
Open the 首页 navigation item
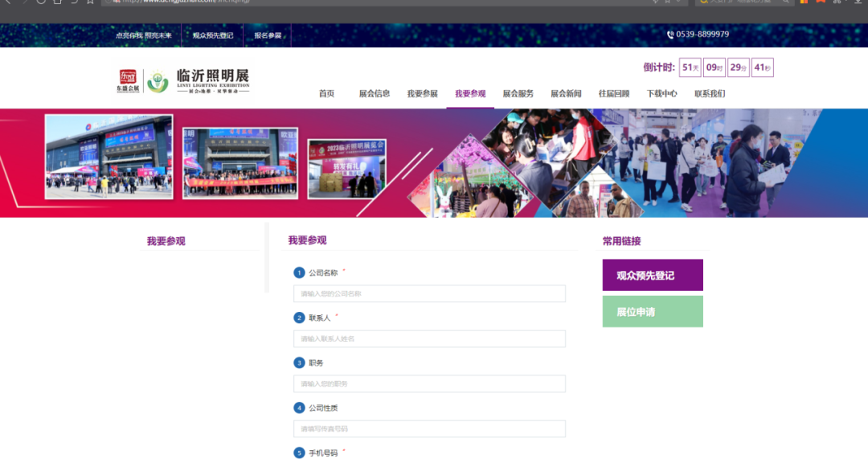(326, 93)
